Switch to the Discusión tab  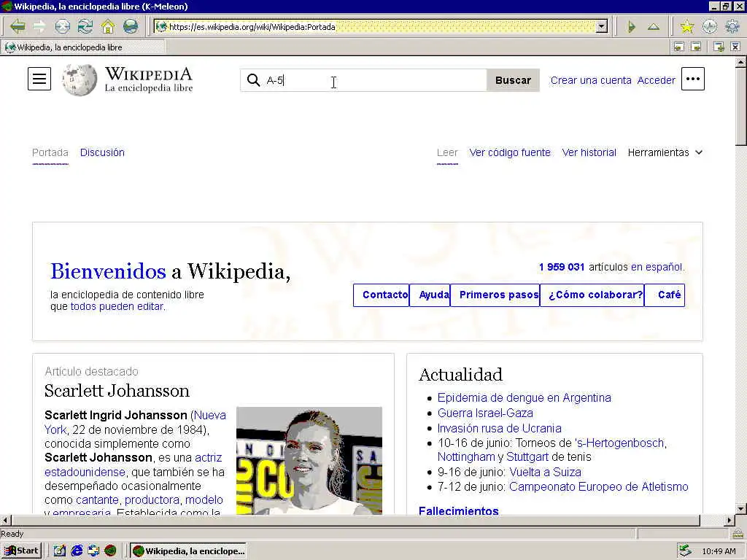click(102, 152)
